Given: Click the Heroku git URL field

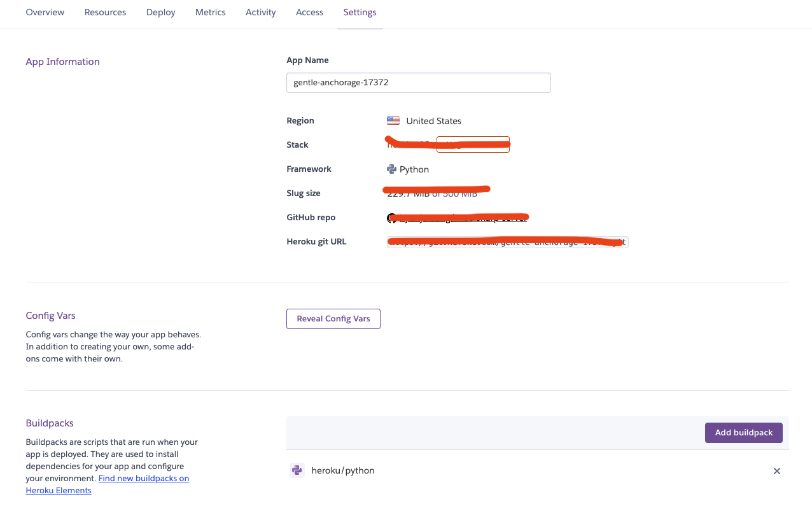Looking at the screenshot, I should pos(507,242).
